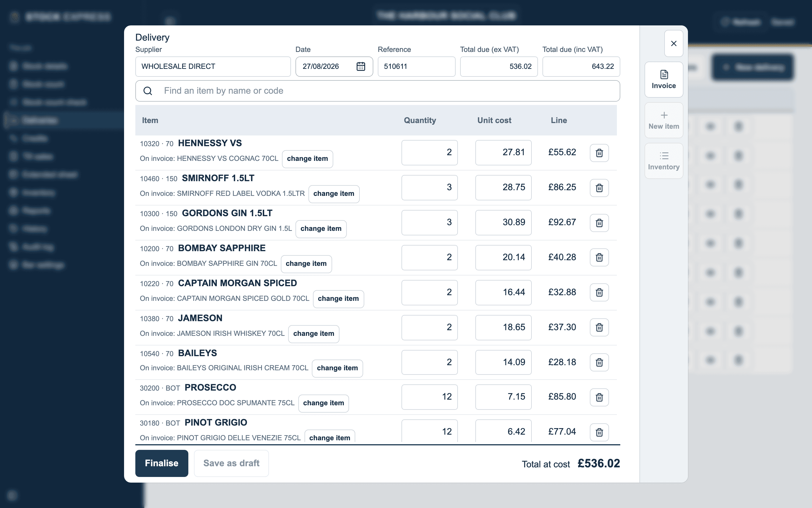Click the Quantity column header

(420, 120)
